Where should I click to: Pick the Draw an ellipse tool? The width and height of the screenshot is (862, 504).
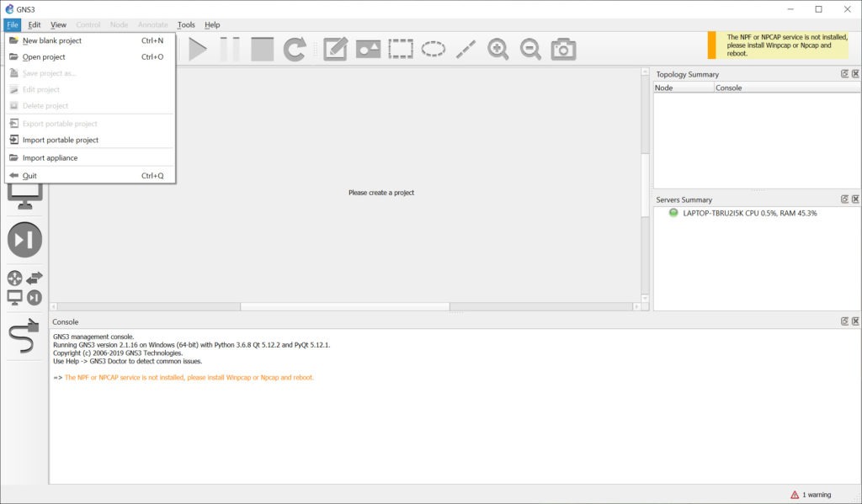434,50
